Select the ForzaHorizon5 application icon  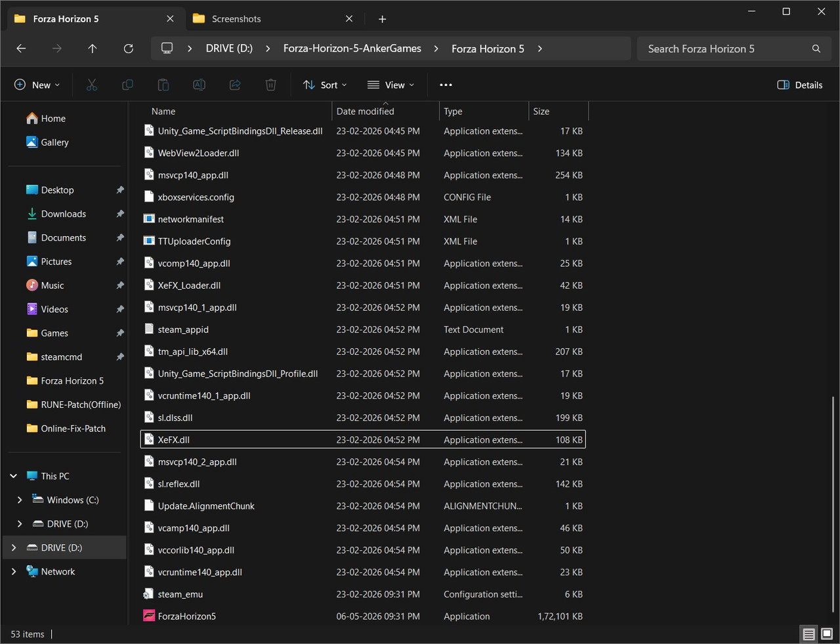coord(149,616)
